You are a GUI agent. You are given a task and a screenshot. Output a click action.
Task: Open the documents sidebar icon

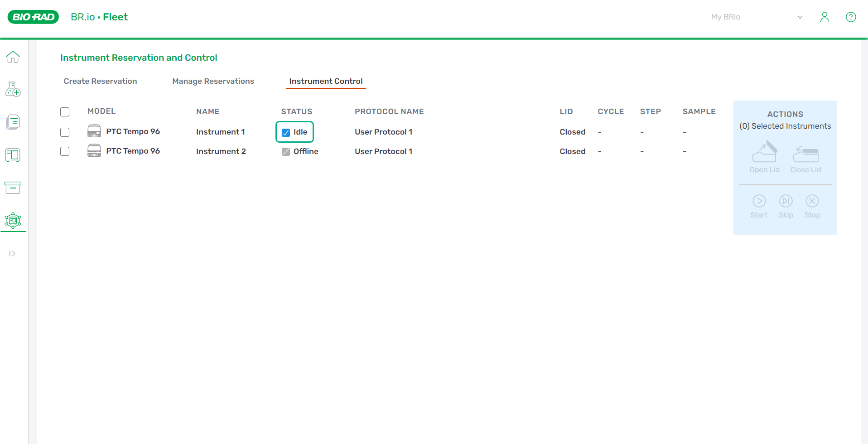pyautogui.click(x=13, y=122)
